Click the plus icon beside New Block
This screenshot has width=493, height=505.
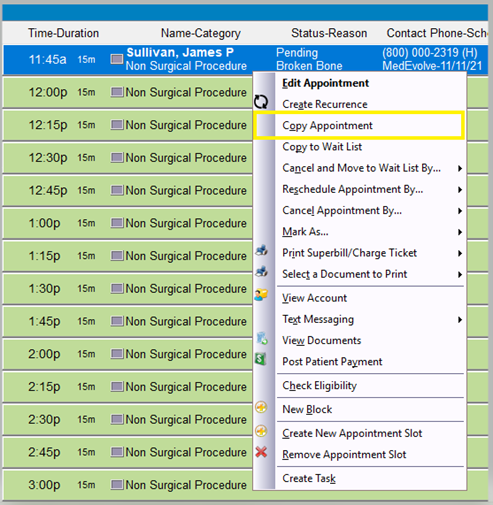click(261, 407)
